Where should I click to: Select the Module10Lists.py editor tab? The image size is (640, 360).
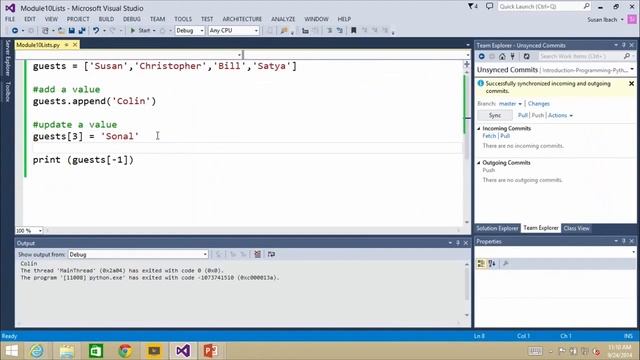(x=38, y=45)
